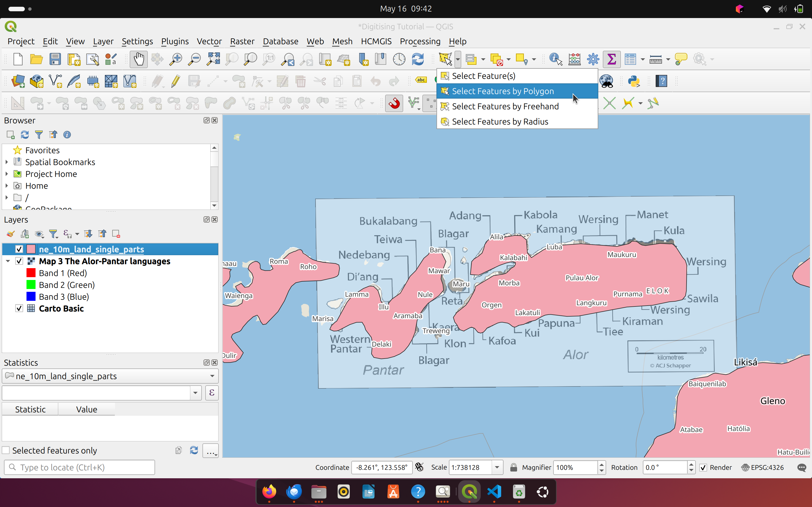Uncheck ne_10m_land_single_parts layer visibility

click(19, 249)
